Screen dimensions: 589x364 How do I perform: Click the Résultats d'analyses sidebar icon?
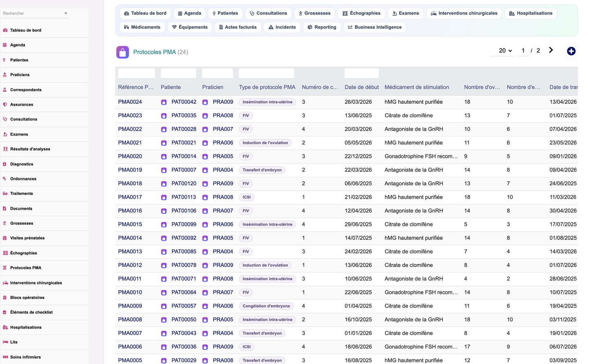pos(5,149)
